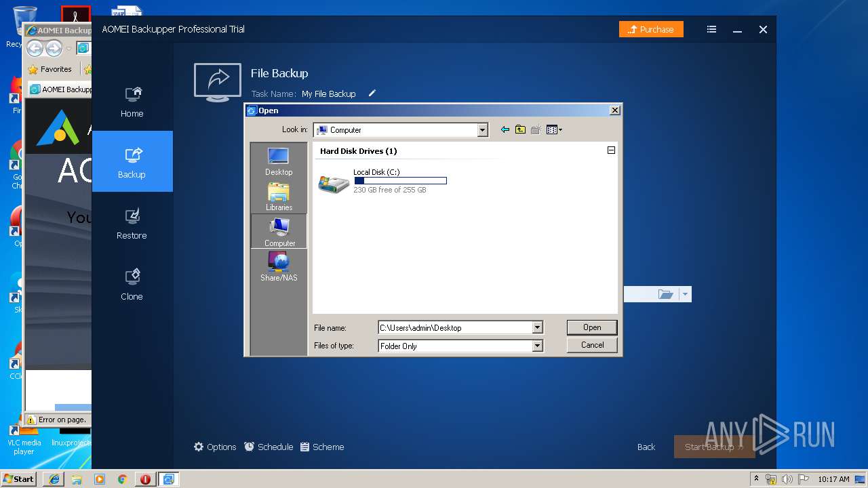Go back to the previous folder in Open dialog
The image size is (868, 488).
(x=505, y=129)
